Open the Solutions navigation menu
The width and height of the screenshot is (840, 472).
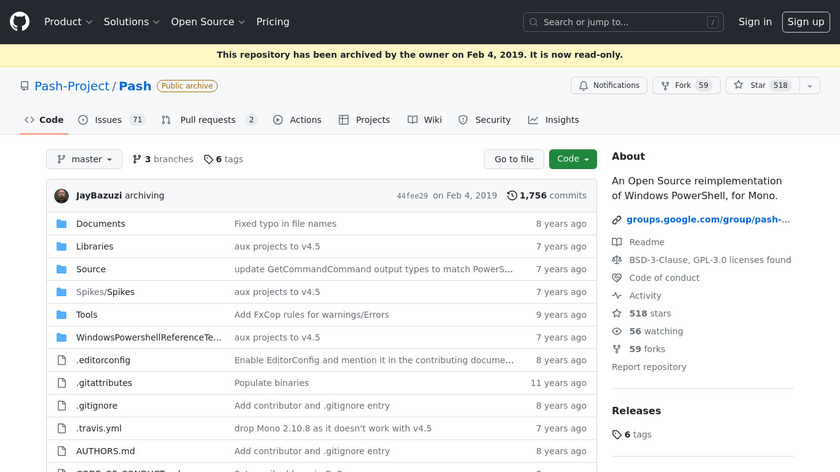[131, 22]
